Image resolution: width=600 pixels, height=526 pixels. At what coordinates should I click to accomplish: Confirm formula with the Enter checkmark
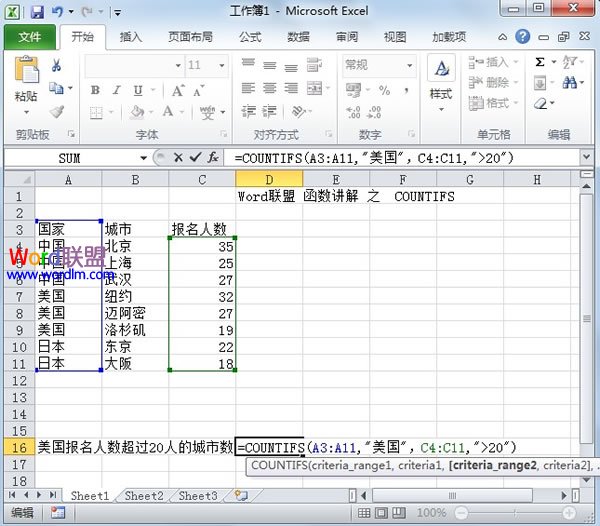coord(195,158)
